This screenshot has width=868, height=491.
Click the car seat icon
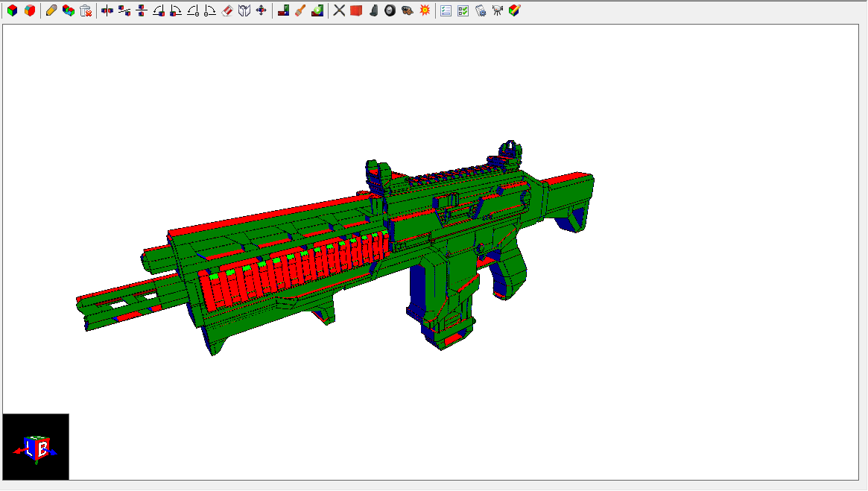373,10
